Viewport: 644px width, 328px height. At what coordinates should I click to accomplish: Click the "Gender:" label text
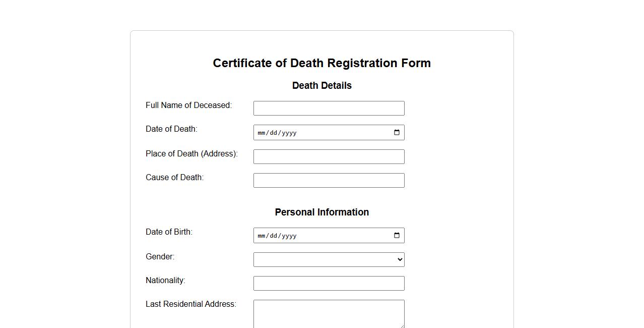pyautogui.click(x=160, y=256)
